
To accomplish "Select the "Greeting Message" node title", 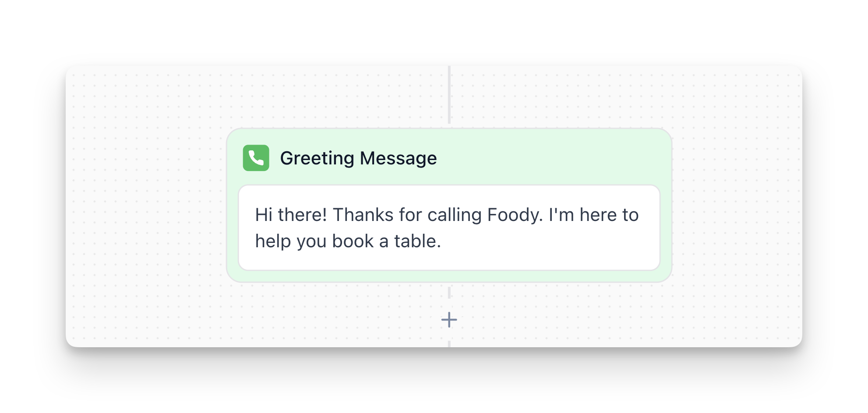I will tap(358, 158).
